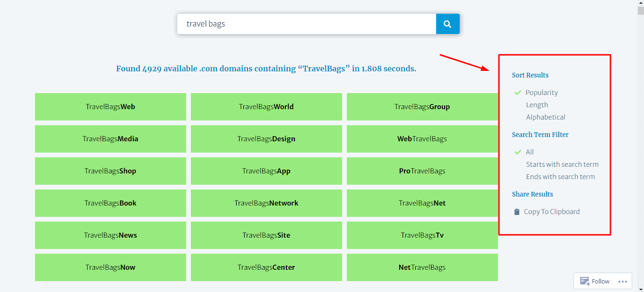Pick the TravelBagsGroup domain tile

pyautogui.click(x=422, y=107)
